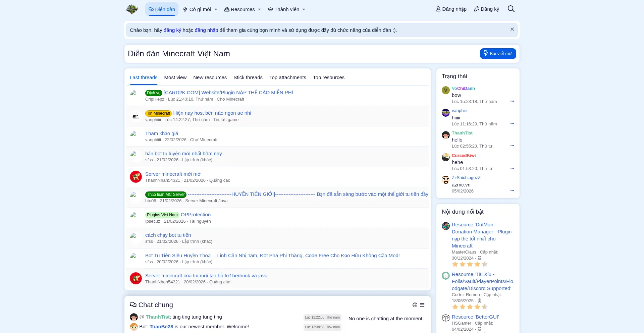The height and width of the screenshot is (333, 644).
Task: Click avatar next to 'Hiện nay host' thread
Action: [x=136, y=116]
